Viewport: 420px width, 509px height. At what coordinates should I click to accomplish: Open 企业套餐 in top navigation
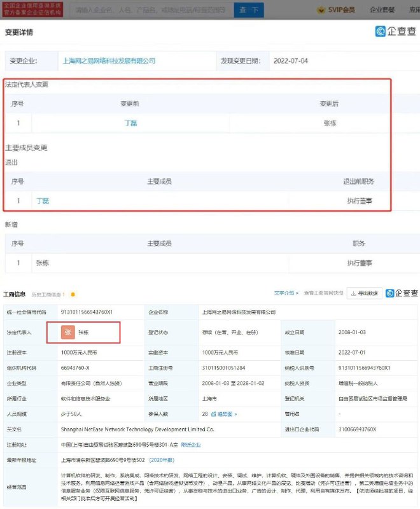pos(382,10)
